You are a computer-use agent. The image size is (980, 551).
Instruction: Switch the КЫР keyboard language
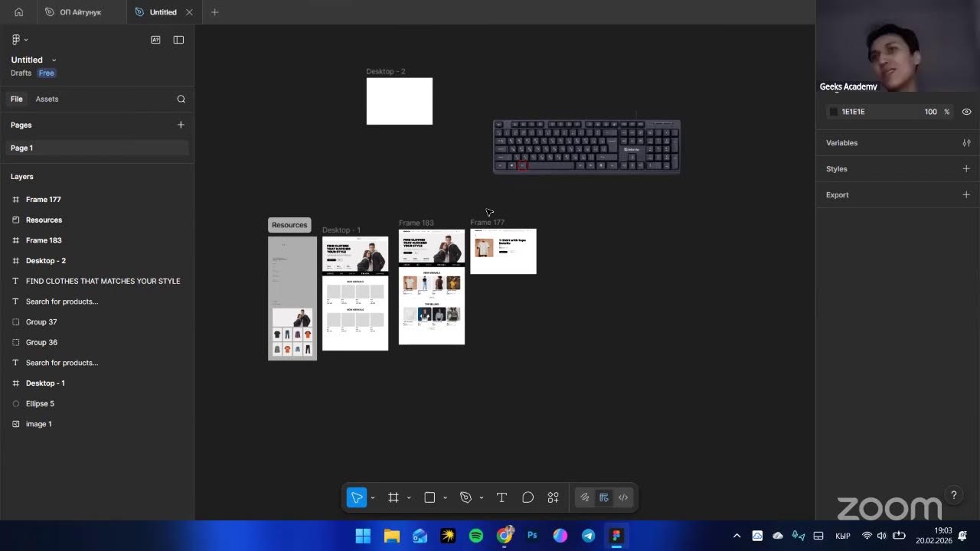[843, 536]
